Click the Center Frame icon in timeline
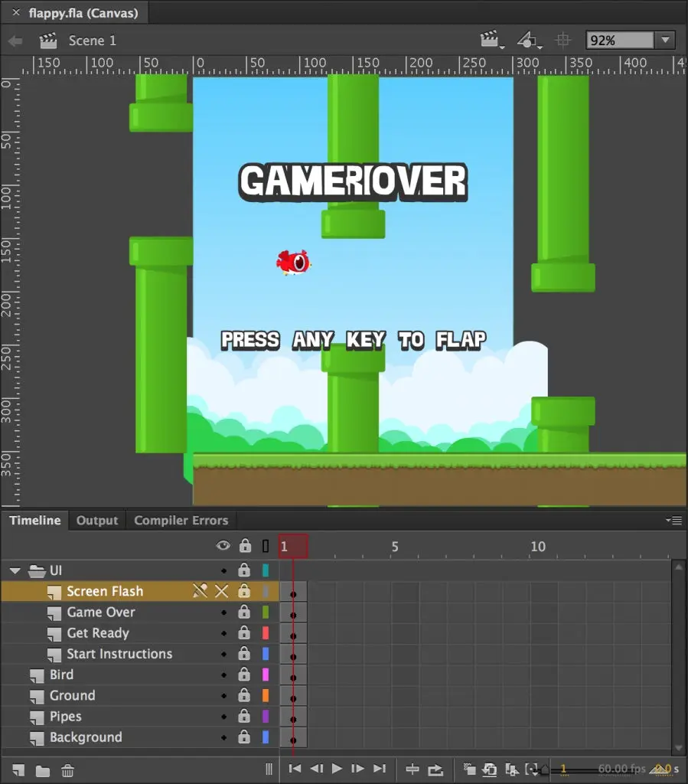 (412, 769)
